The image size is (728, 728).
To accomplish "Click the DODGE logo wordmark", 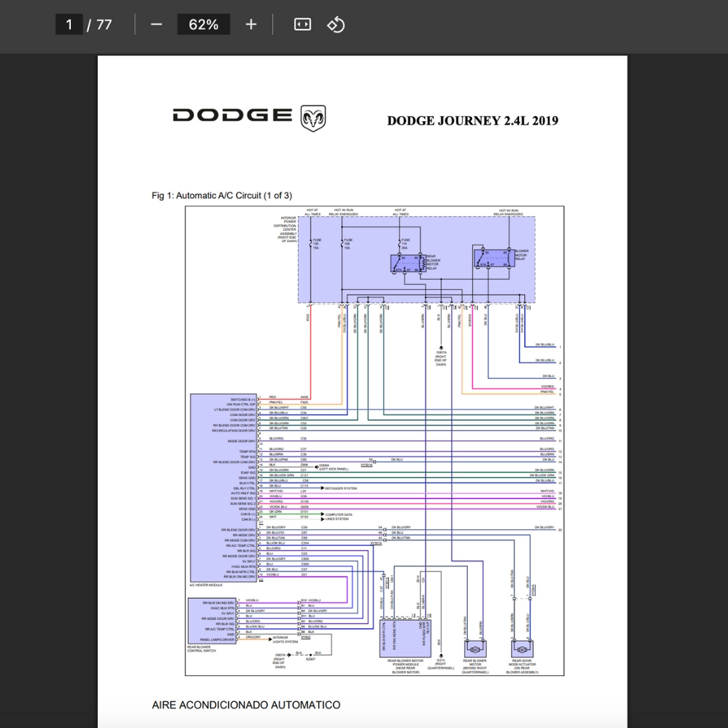I will pos(232,115).
